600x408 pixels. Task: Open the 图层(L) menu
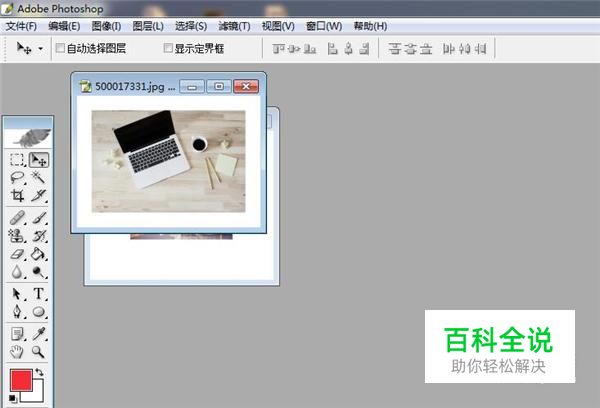148,26
